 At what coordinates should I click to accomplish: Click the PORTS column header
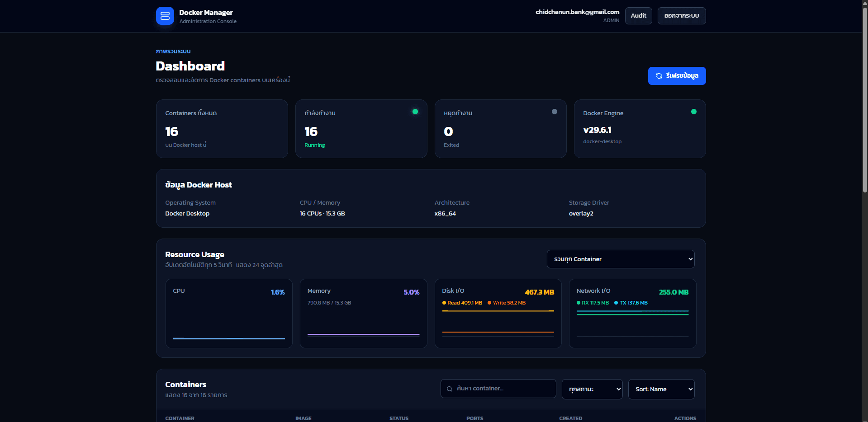(475, 418)
